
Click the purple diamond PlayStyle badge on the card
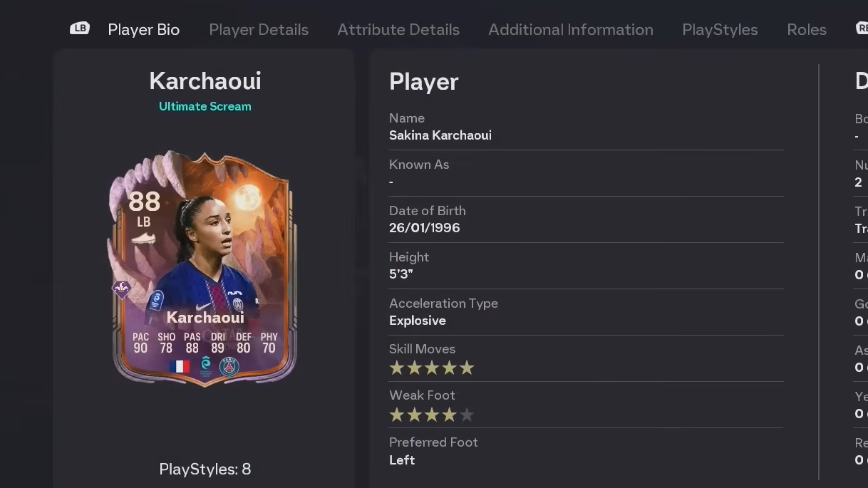coord(122,289)
